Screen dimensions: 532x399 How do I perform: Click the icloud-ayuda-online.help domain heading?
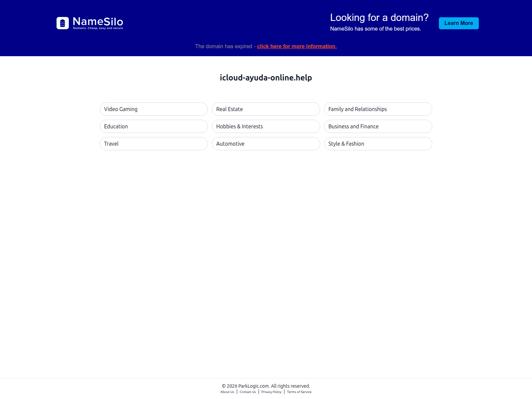(266, 78)
